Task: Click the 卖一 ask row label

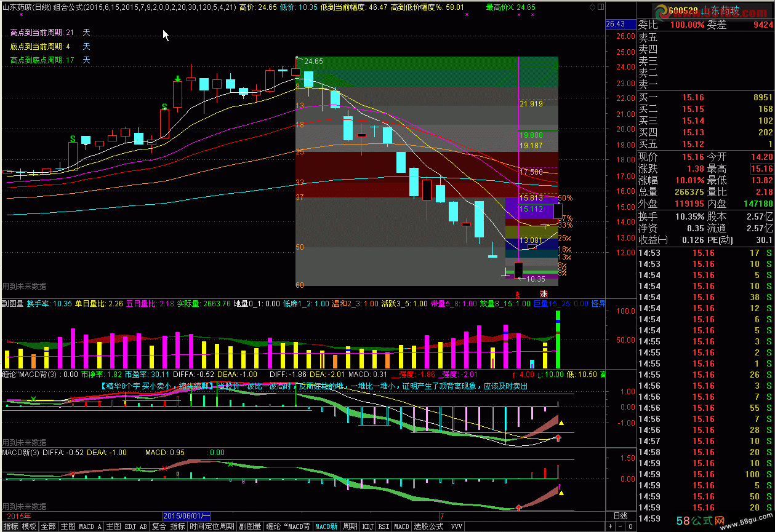Action: [x=648, y=84]
